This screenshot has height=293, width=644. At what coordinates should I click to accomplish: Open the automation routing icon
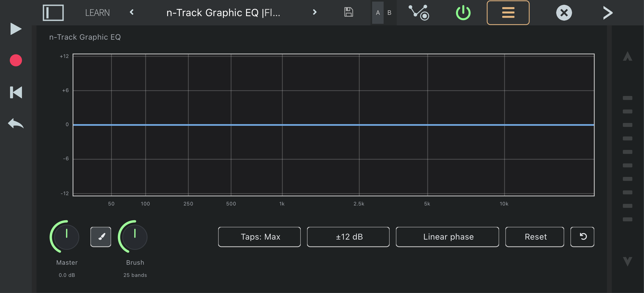click(x=419, y=12)
